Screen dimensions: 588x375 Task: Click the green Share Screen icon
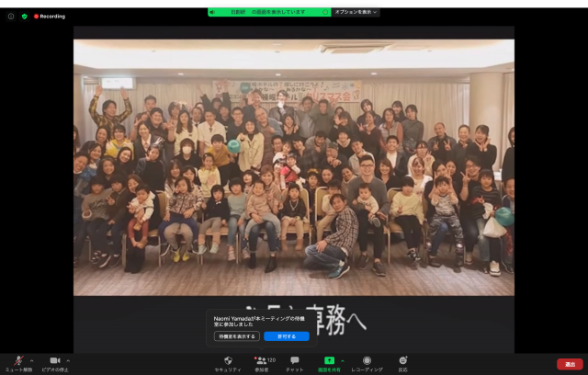click(329, 360)
